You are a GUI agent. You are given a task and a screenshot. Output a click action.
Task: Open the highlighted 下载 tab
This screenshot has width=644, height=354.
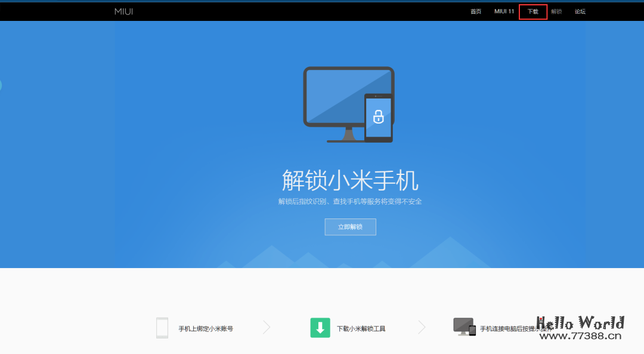click(x=532, y=11)
